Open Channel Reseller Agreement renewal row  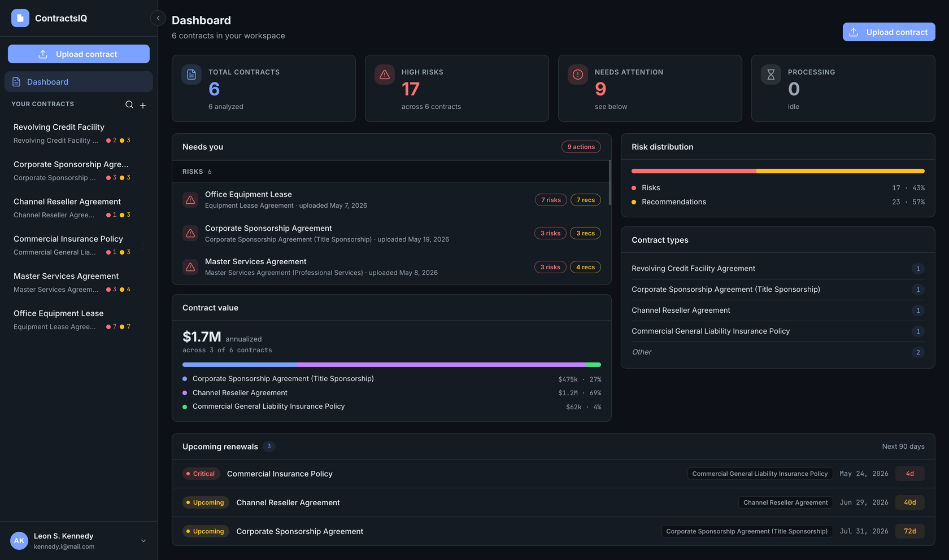tap(554, 502)
